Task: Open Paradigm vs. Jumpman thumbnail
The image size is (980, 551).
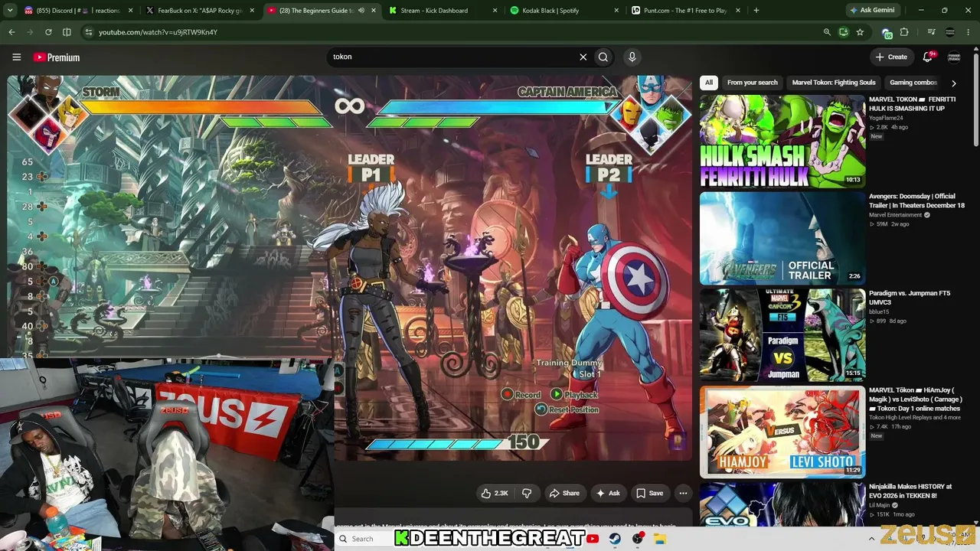Action: pyautogui.click(x=782, y=335)
